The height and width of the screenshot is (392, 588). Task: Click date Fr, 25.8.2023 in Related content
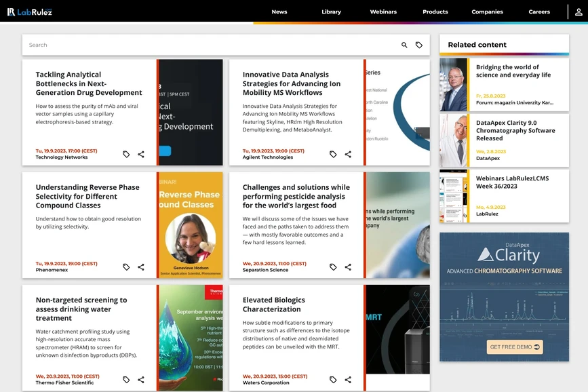[491, 96]
